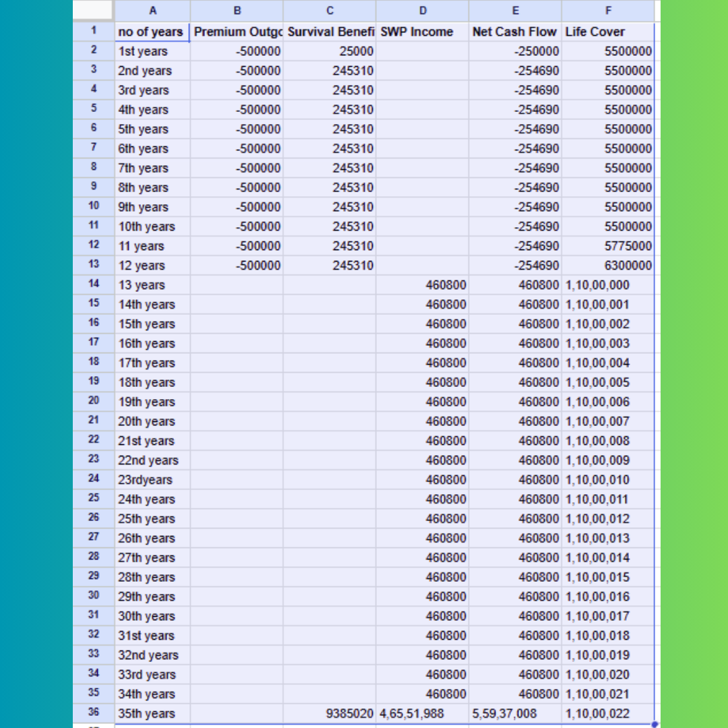Select column F header

(x=608, y=11)
